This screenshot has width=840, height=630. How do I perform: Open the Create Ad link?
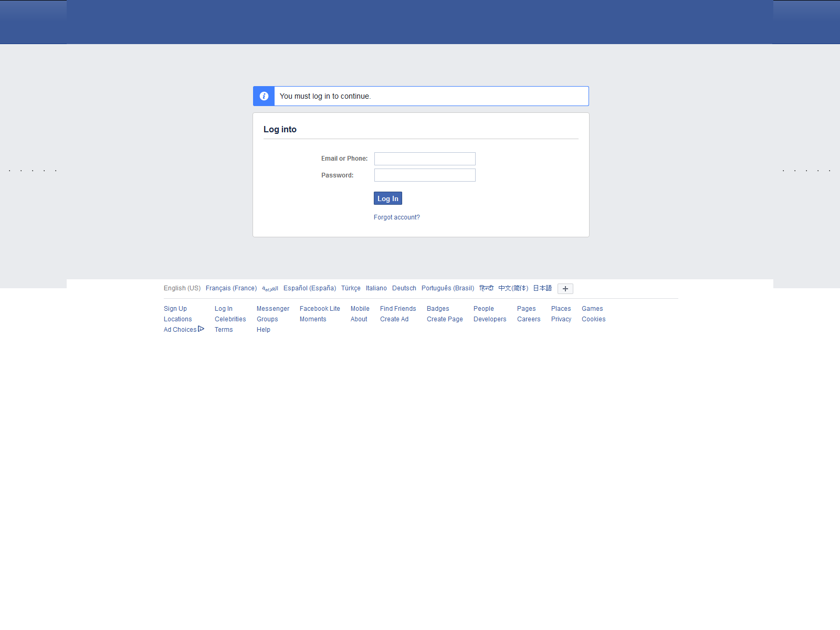[x=394, y=319]
